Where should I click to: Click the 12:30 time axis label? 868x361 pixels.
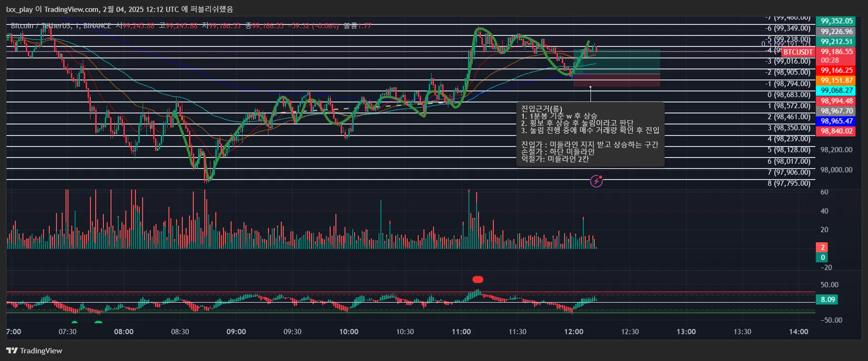[630, 332]
